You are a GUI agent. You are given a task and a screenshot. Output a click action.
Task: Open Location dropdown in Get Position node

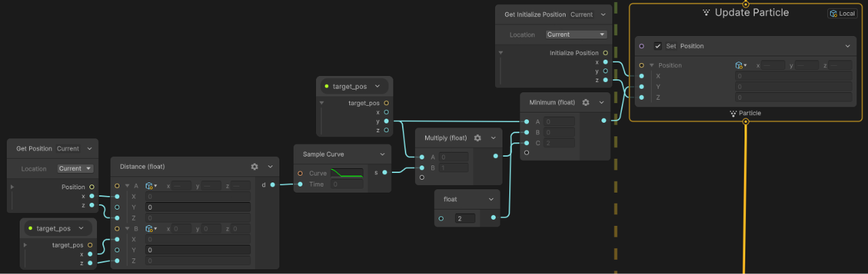[x=75, y=168]
